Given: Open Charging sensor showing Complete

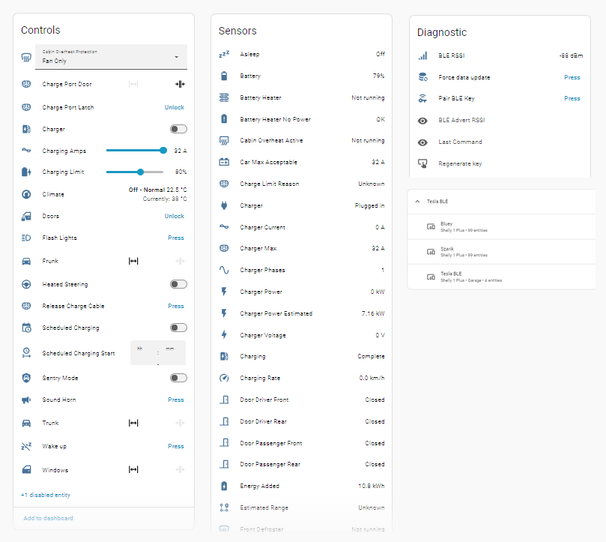Looking at the screenshot, I should [x=302, y=356].
